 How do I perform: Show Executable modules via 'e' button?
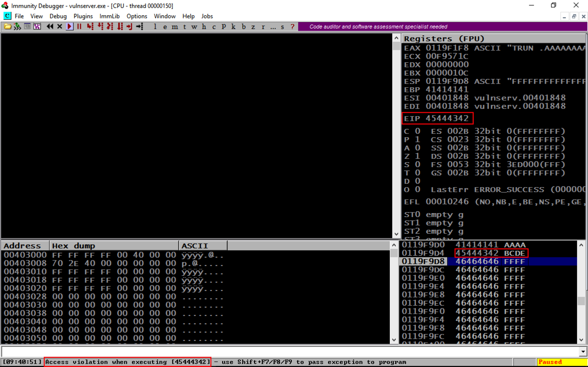(x=165, y=26)
